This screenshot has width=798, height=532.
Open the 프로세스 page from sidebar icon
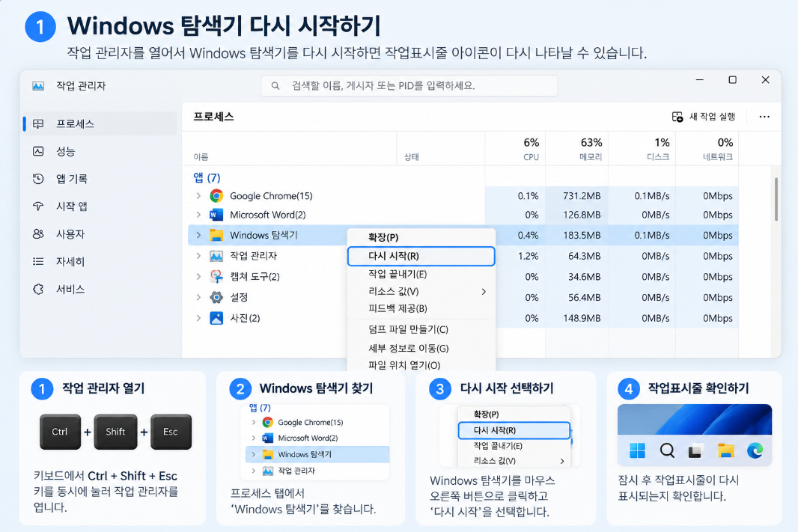(38, 123)
